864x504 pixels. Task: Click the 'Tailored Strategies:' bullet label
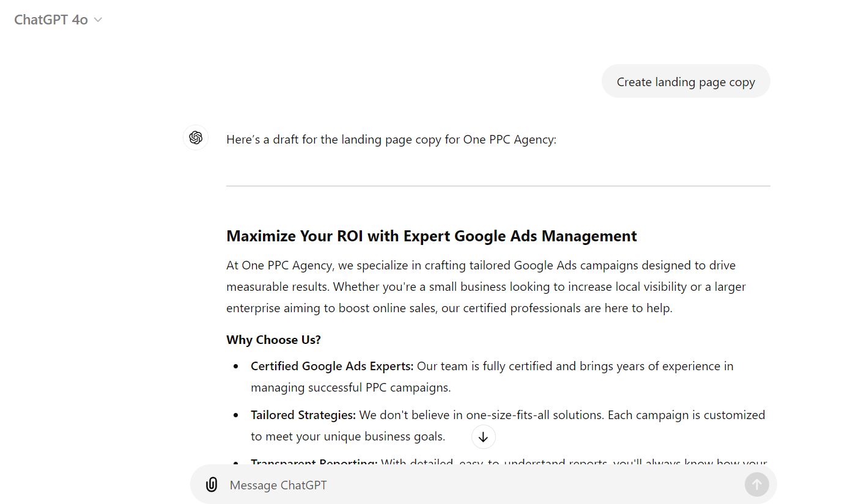[303, 415]
